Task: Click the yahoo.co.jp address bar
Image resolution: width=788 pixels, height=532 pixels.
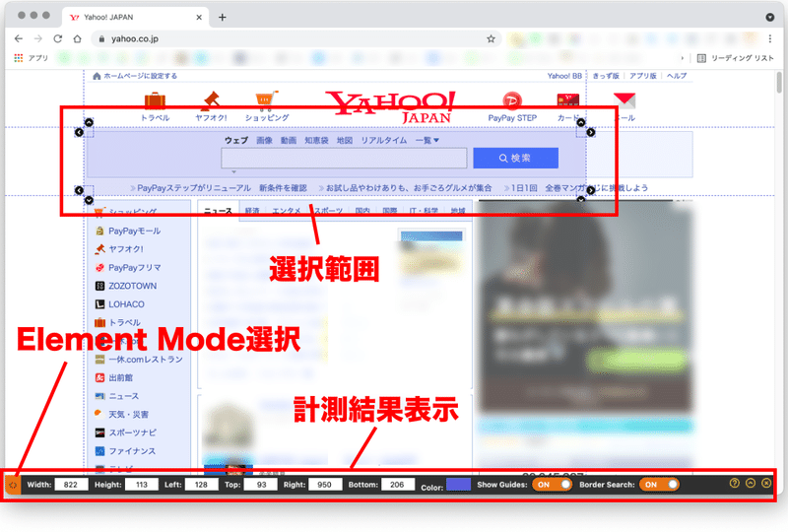Action: [296, 38]
